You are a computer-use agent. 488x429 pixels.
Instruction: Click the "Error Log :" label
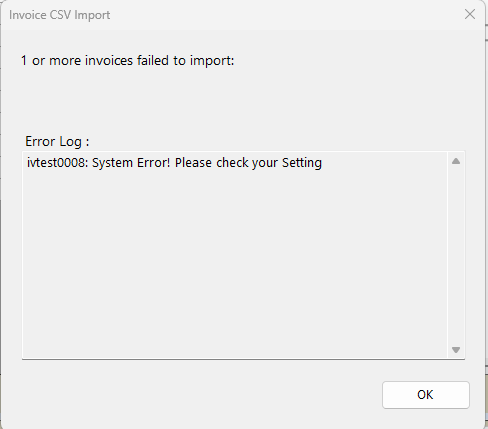pyautogui.click(x=57, y=142)
